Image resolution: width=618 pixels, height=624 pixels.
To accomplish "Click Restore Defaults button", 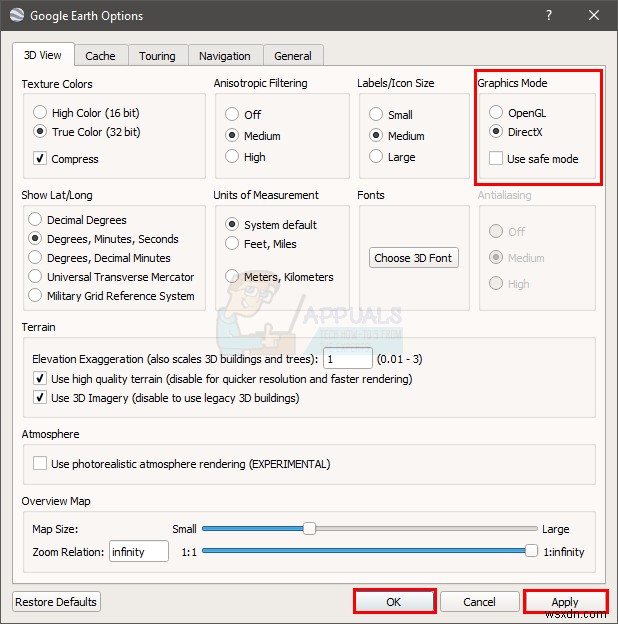I will pyautogui.click(x=56, y=602).
